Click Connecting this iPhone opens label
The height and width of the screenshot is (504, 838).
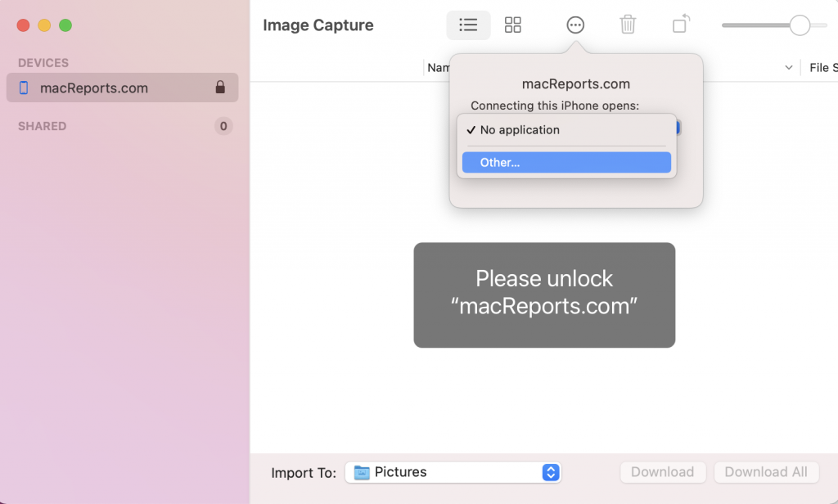[555, 106]
